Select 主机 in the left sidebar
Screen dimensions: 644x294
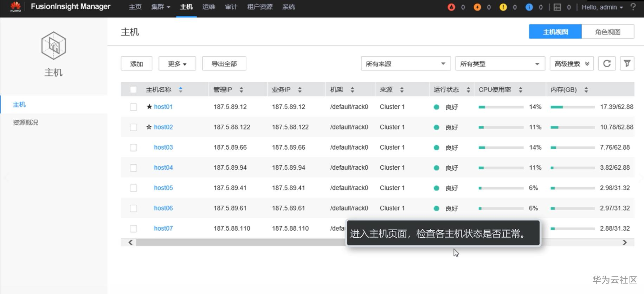54,105
